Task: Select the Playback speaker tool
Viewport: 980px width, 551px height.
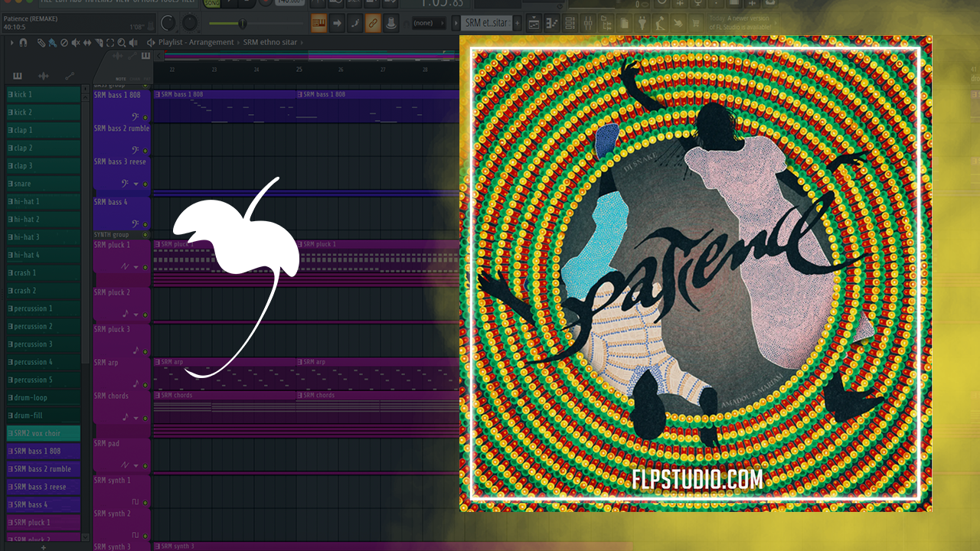Action: click(x=133, y=42)
